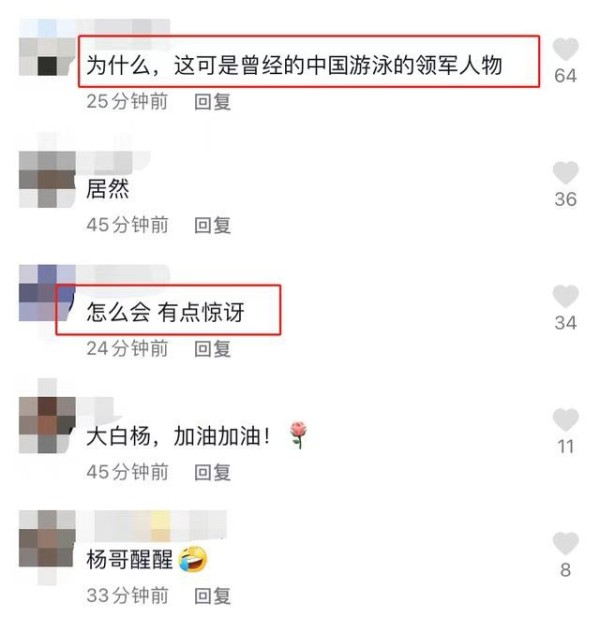Image resolution: width=600 pixels, height=617 pixels.
Task: Reply to '大白杨，加油加油' comment
Action: coord(212,473)
